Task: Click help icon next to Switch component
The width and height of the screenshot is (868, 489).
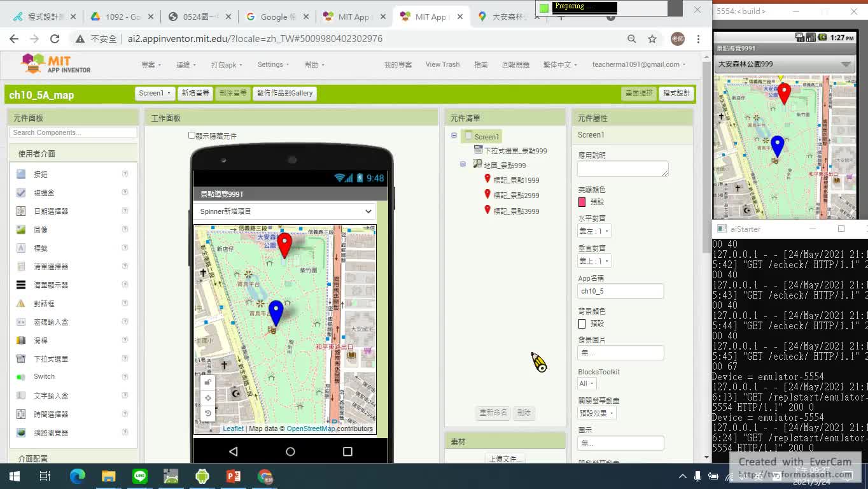Action: [x=125, y=376]
